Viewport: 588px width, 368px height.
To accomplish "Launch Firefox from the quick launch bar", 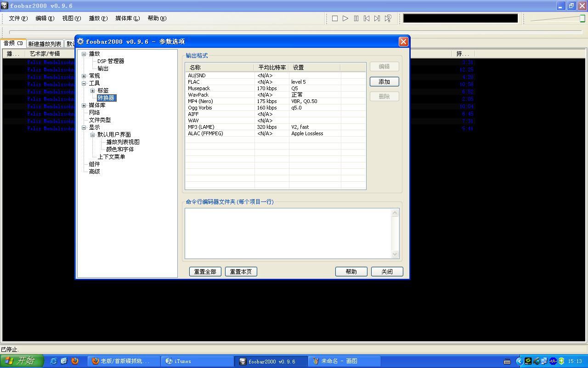I will tap(75, 361).
